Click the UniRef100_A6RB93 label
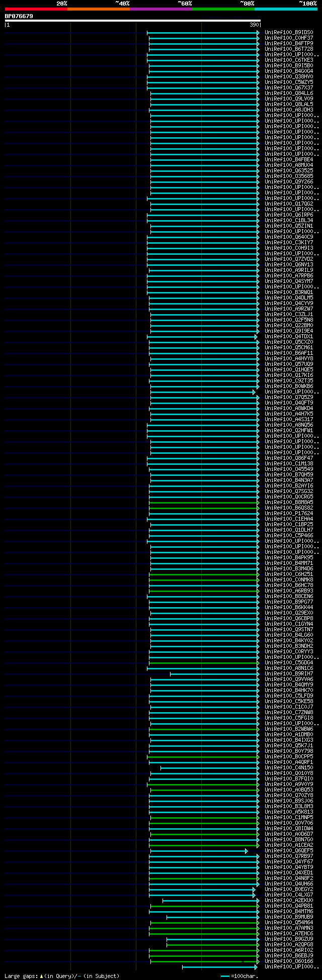The height and width of the screenshot is (980, 322). click(x=289, y=591)
